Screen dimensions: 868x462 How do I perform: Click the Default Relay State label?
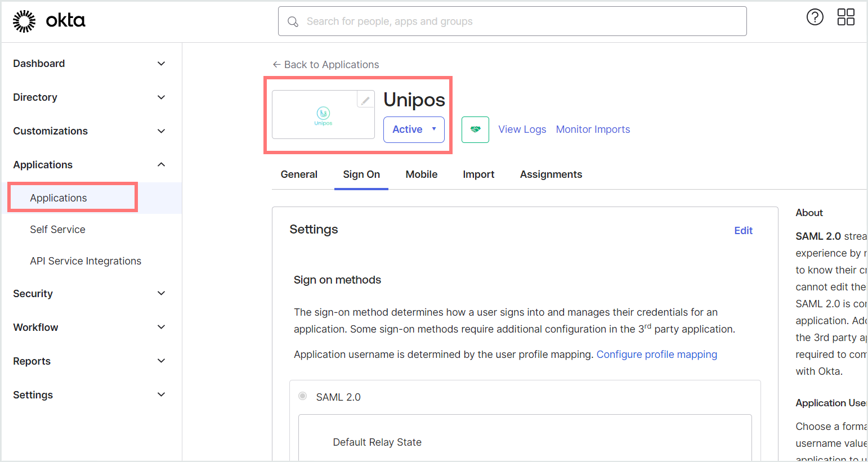coord(377,442)
